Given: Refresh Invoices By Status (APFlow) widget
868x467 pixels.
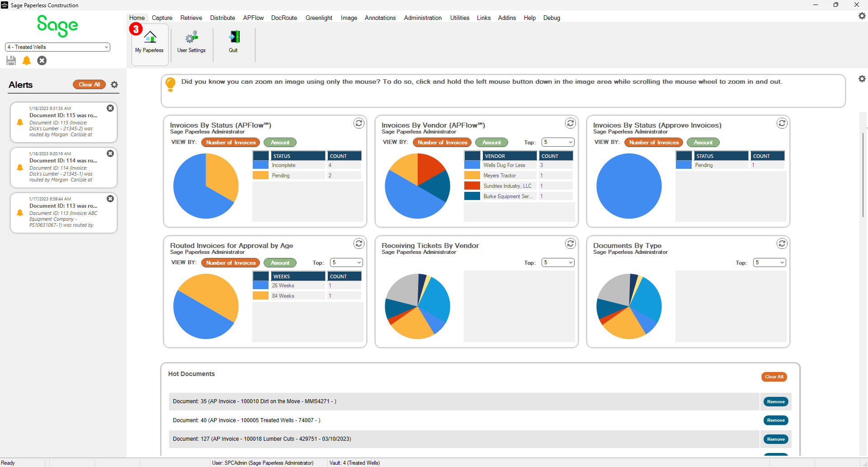Looking at the screenshot, I should (x=359, y=123).
